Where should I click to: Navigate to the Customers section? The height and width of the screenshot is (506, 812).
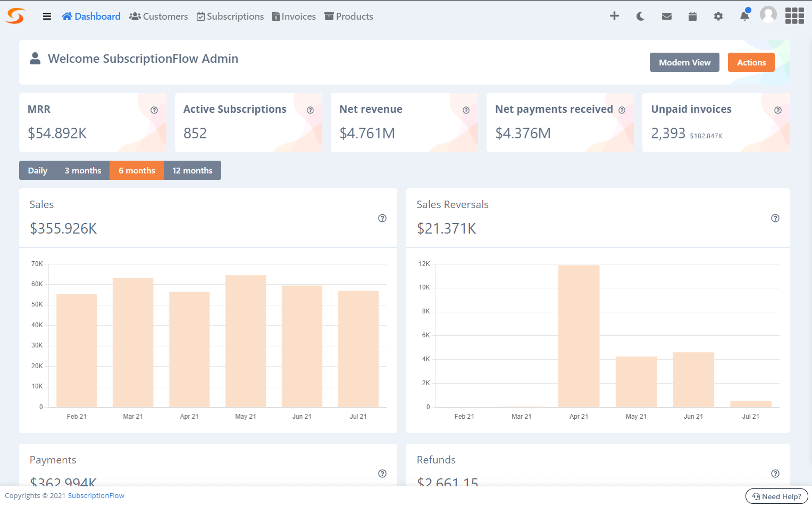(x=158, y=16)
